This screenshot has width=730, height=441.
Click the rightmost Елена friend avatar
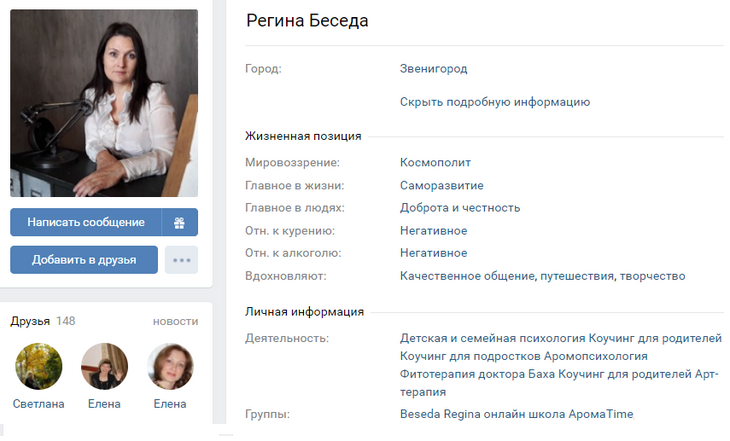click(170, 366)
